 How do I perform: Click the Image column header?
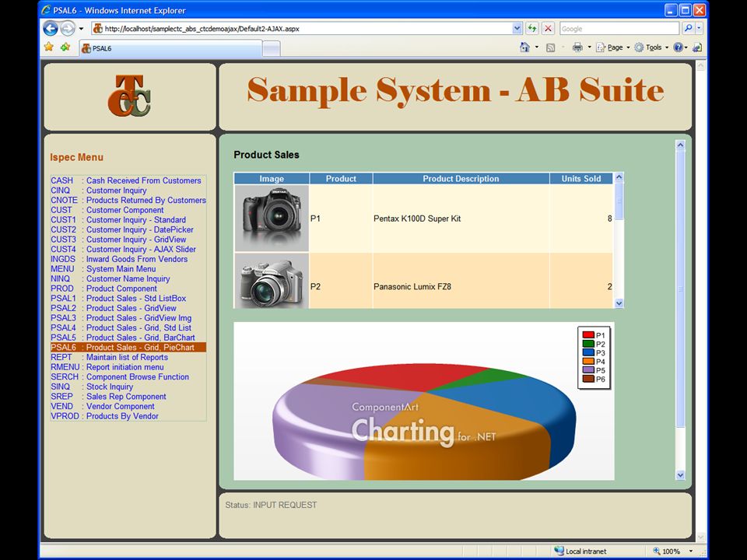(272, 179)
